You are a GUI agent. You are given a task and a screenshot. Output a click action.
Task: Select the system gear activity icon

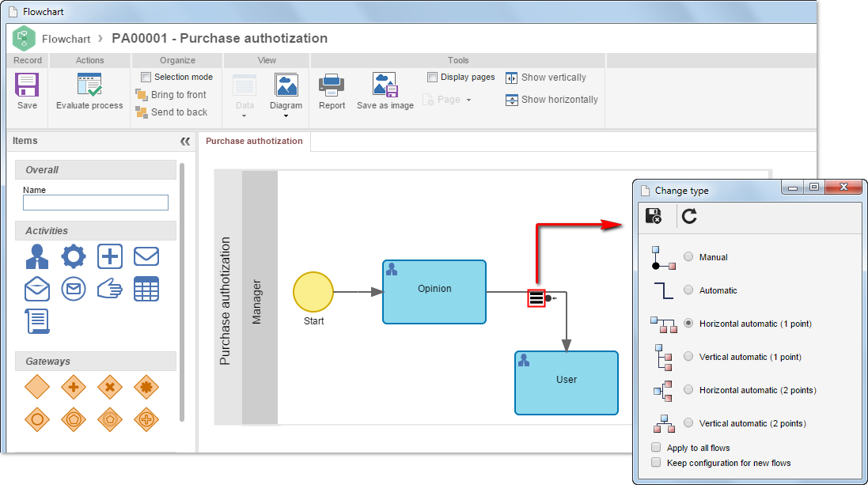74,257
